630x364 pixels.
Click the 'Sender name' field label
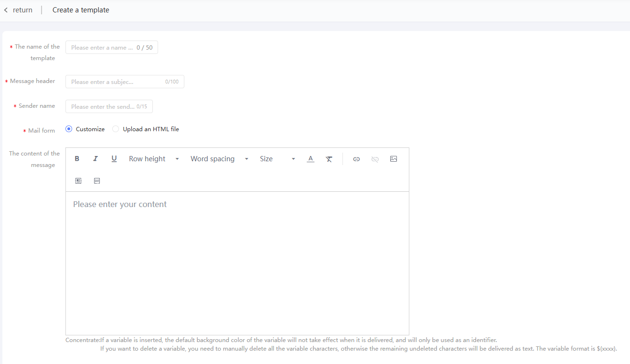point(37,106)
